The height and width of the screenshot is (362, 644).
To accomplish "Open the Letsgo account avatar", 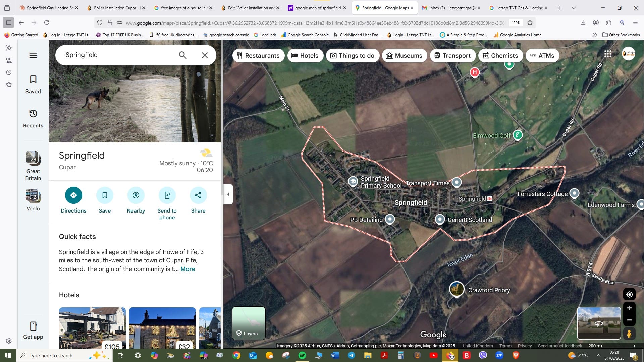I will point(629,54).
